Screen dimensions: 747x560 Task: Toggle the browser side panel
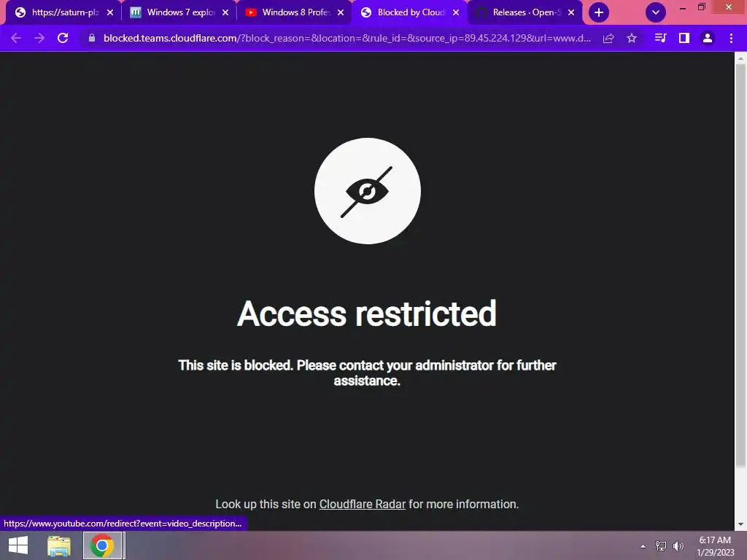tap(684, 38)
